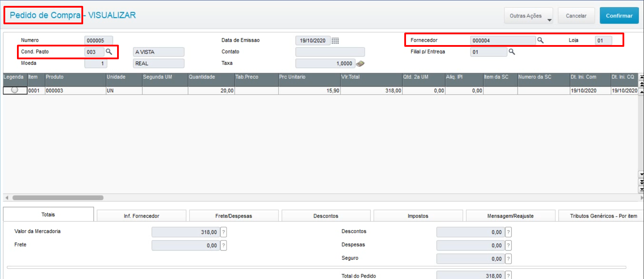Switch to the Descontos tab

pos(326,216)
